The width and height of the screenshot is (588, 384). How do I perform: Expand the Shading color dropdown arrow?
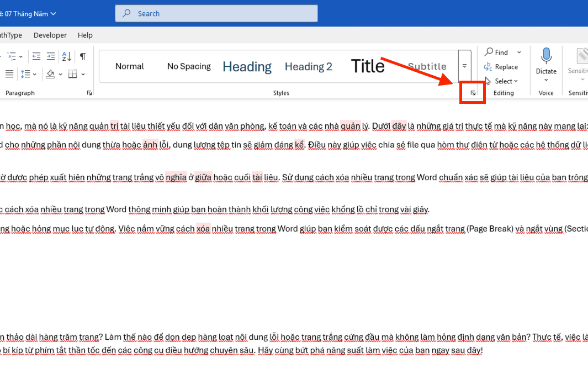click(60, 75)
